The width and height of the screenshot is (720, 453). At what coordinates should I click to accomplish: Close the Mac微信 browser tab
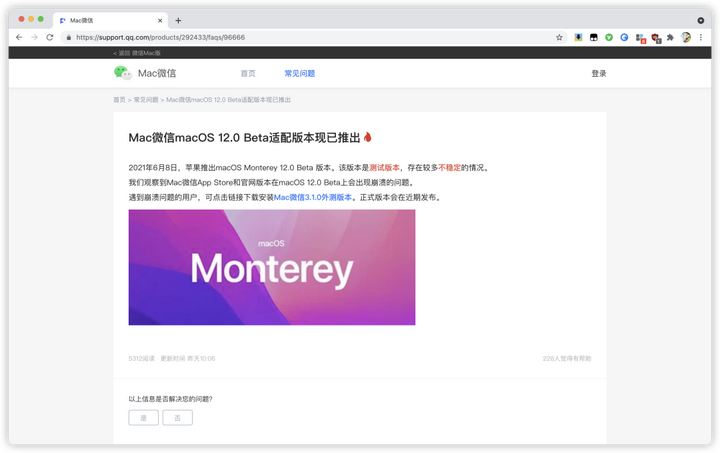coord(160,20)
